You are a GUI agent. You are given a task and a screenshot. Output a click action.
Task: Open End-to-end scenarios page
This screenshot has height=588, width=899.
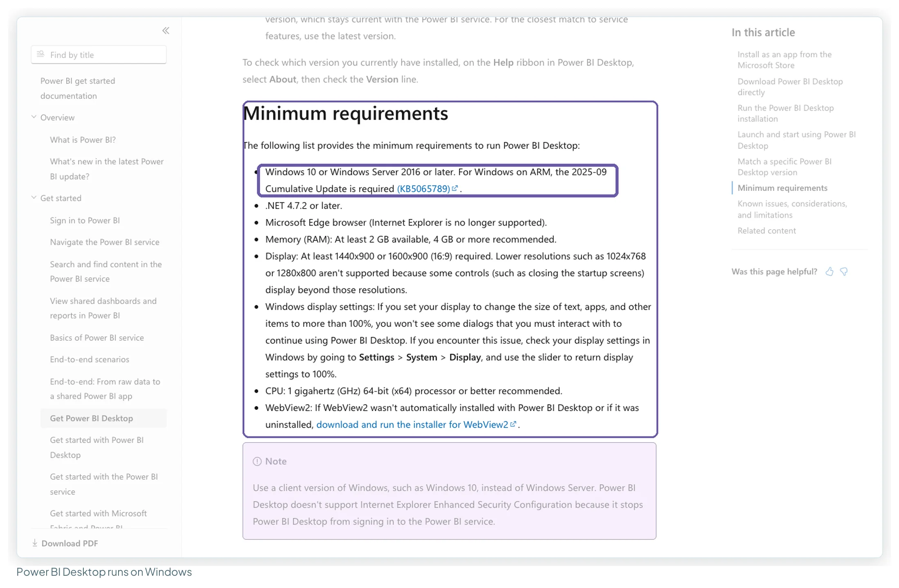pyautogui.click(x=89, y=359)
